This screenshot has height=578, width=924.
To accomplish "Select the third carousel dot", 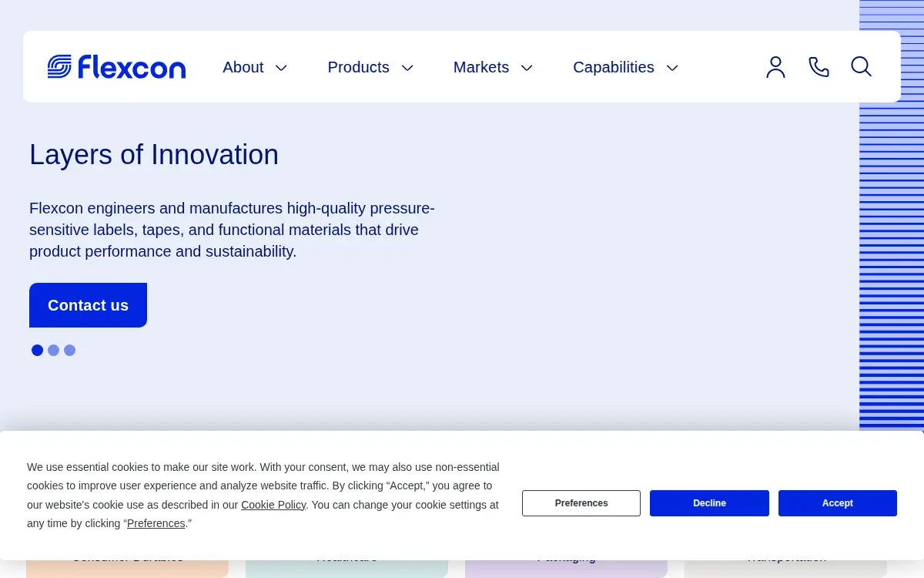I will click(69, 350).
